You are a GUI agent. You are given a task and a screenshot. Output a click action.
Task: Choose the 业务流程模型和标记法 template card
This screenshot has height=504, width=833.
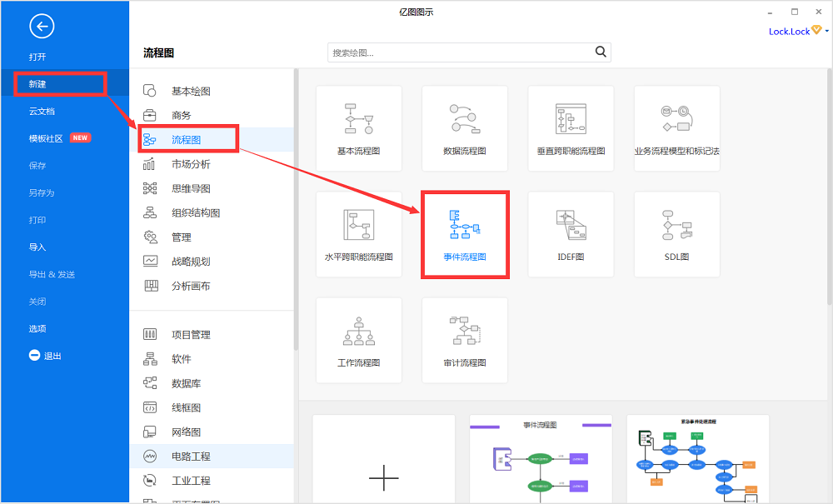coord(676,128)
